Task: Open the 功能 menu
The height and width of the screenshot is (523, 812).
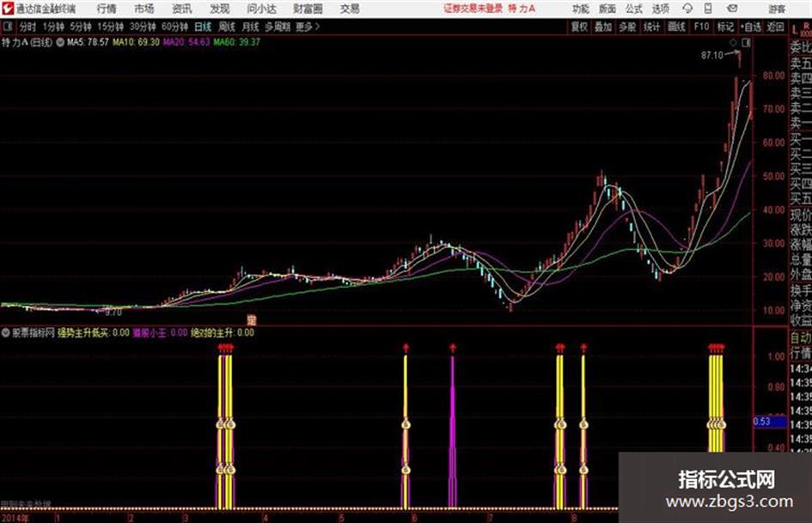Action: (x=580, y=9)
